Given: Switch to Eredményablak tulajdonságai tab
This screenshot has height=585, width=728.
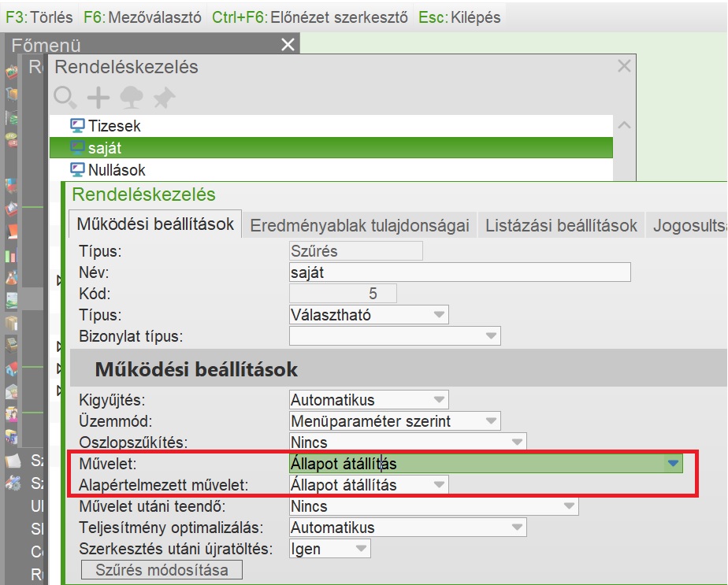Looking at the screenshot, I should tap(359, 225).
